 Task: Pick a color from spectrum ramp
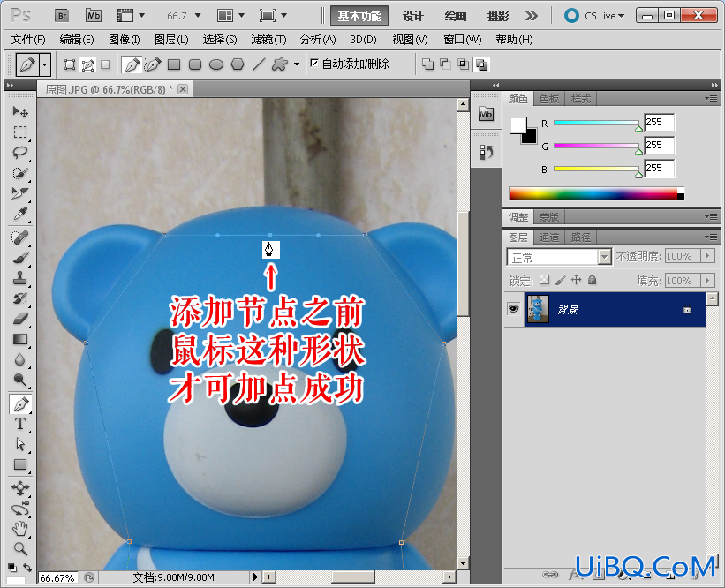(x=596, y=193)
